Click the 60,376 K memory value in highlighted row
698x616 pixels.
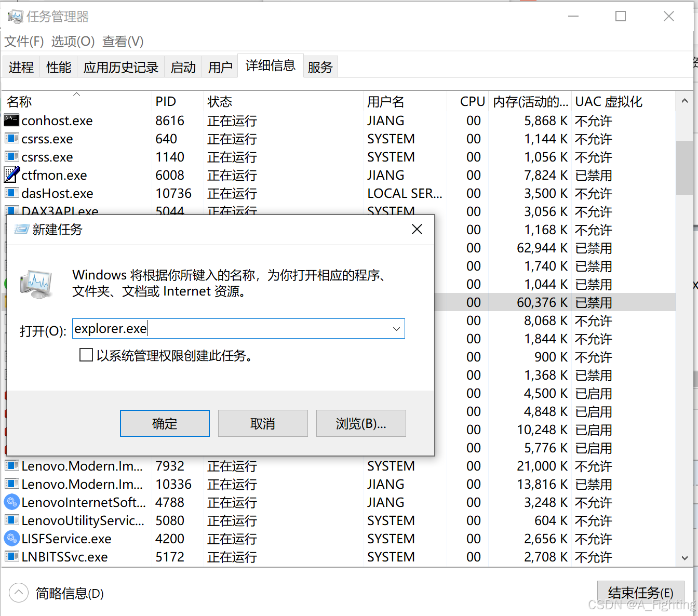tap(542, 302)
